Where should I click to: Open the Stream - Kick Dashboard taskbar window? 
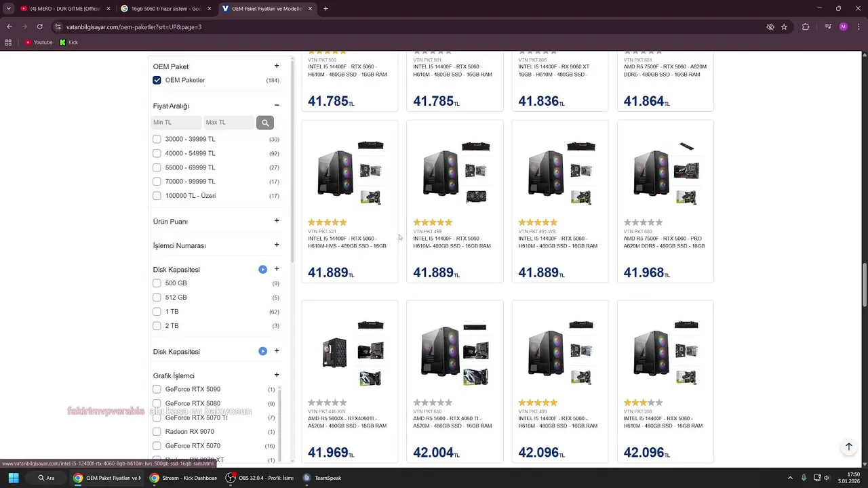[x=184, y=478]
